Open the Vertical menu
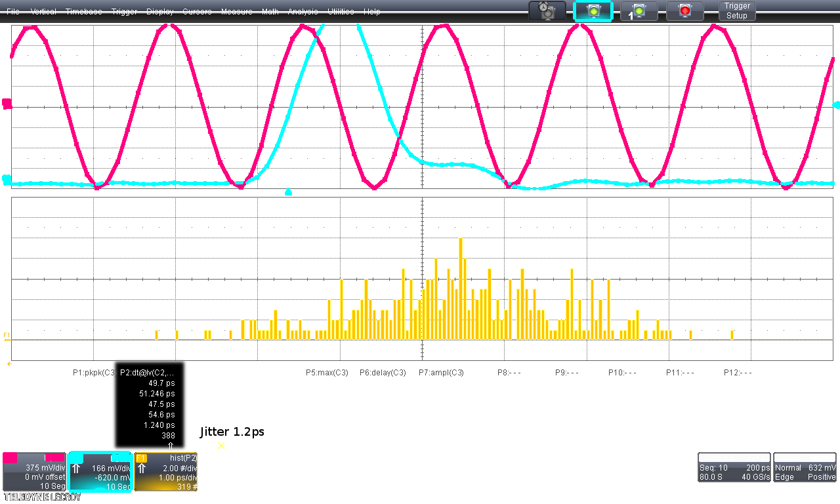This screenshot has width=840, height=504. pos(43,12)
